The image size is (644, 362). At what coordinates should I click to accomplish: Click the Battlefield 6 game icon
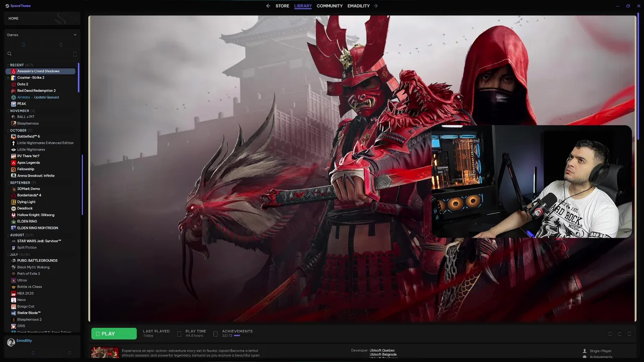click(x=14, y=137)
